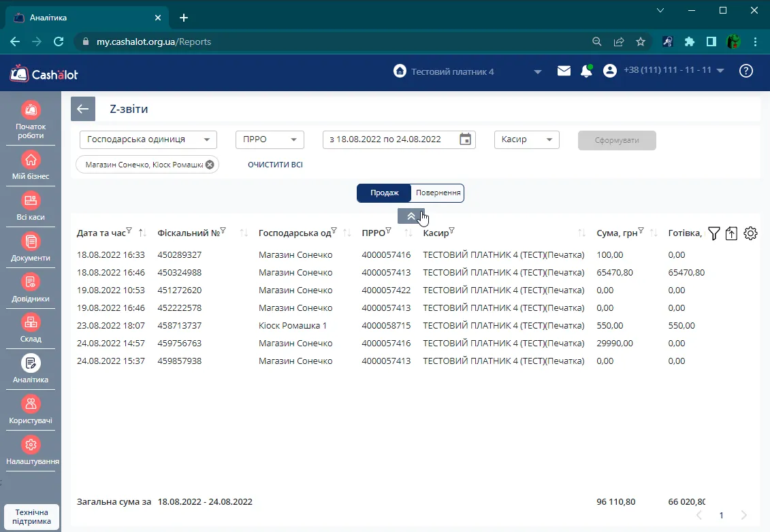Open the Довідники sidebar section
The width and height of the screenshot is (770, 532).
coord(31,288)
